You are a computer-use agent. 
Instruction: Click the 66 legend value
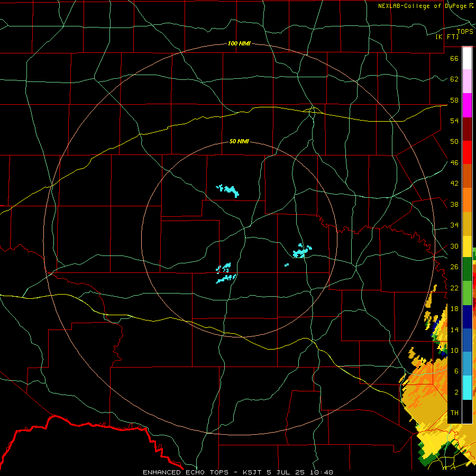click(x=454, y=58)
